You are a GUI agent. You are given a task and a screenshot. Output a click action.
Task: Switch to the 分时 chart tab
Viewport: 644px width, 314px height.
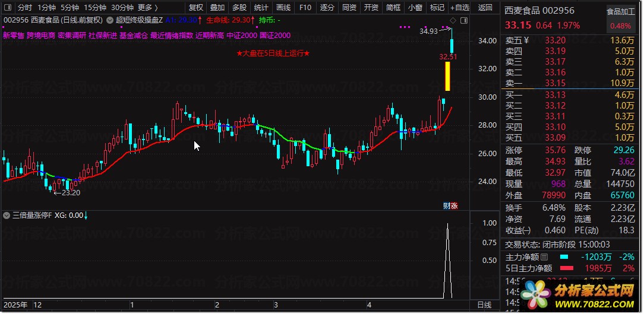coord(24,7)
